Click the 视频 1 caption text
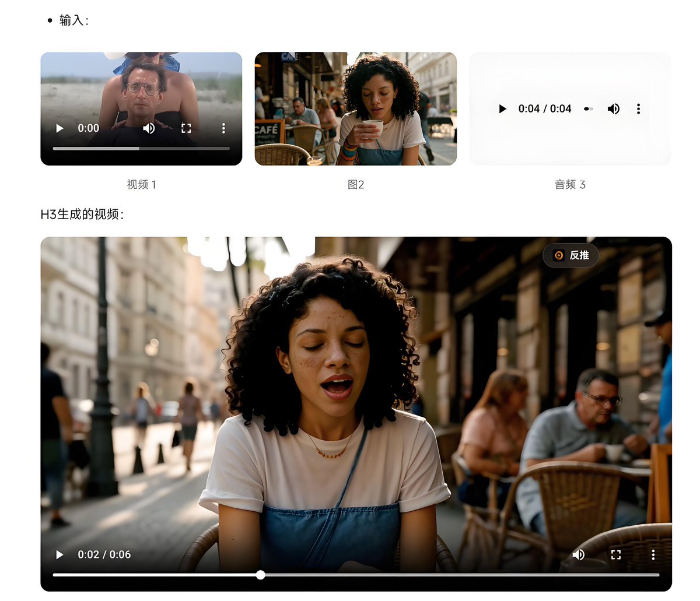This screenshot has width=700, height=601. point(141,185)
